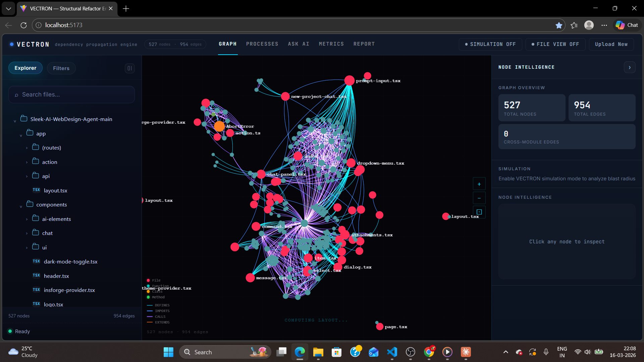This screenshot has width=644, height=362.
Task: Click the VECTRON logo icon in the header
Action: click(x=11, y=44)
